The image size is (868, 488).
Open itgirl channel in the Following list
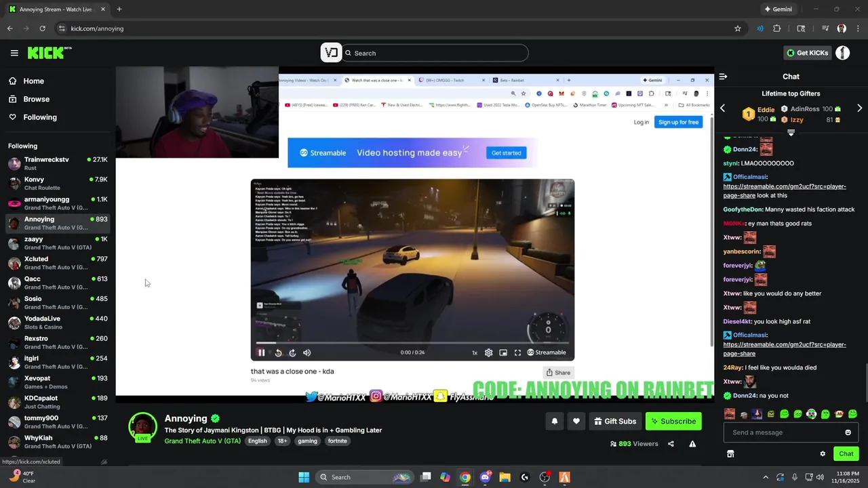58,363
